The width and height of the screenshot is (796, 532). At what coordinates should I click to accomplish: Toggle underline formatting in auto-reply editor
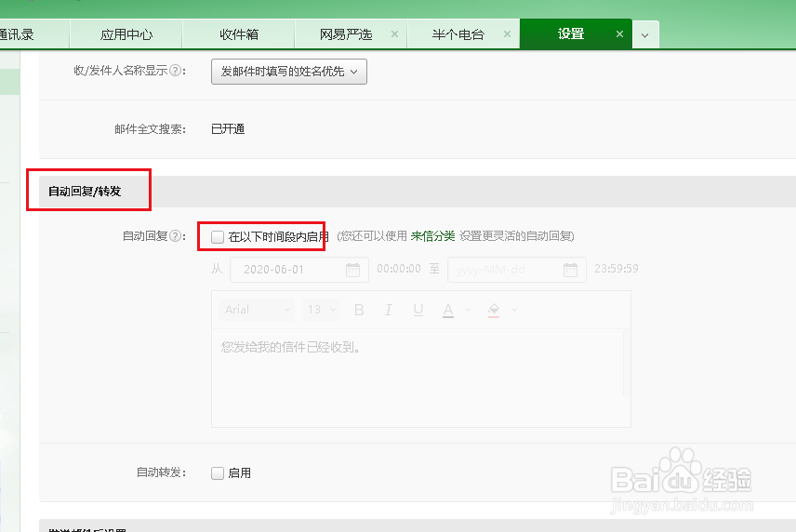pos(418,310)
